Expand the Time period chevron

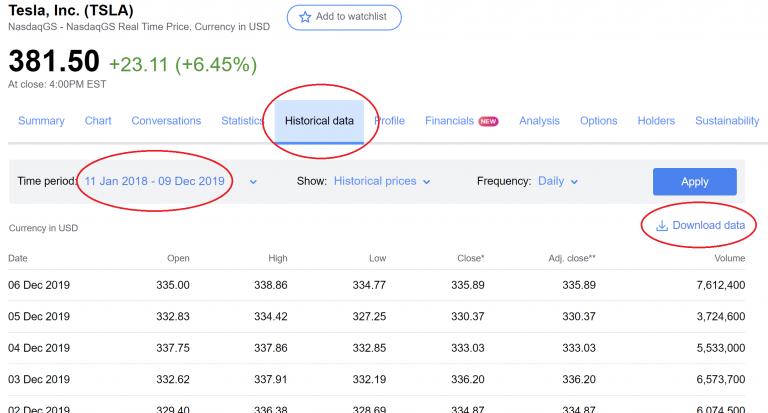tap(253, 182)
